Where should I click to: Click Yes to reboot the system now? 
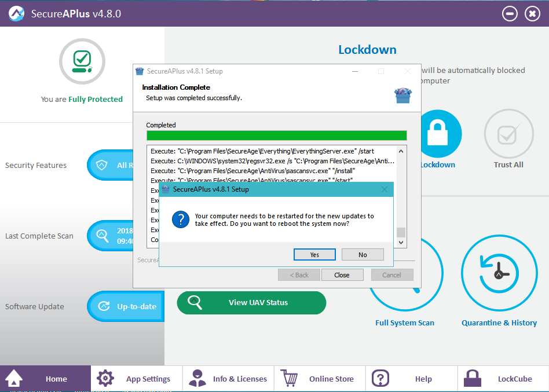click(314, 254)
